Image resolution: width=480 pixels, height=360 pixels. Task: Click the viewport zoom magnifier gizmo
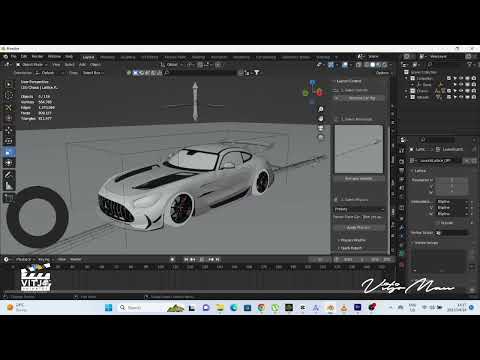pyautogui.click(x=321, y=109)
